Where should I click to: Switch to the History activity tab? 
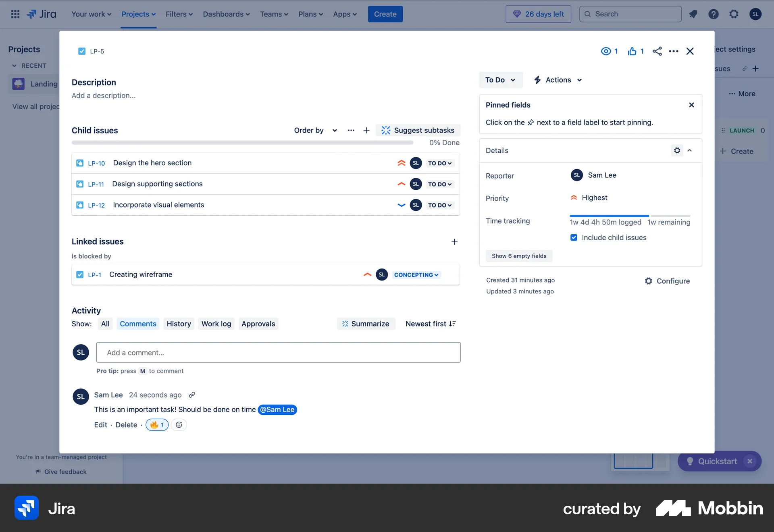pos(179,324)
